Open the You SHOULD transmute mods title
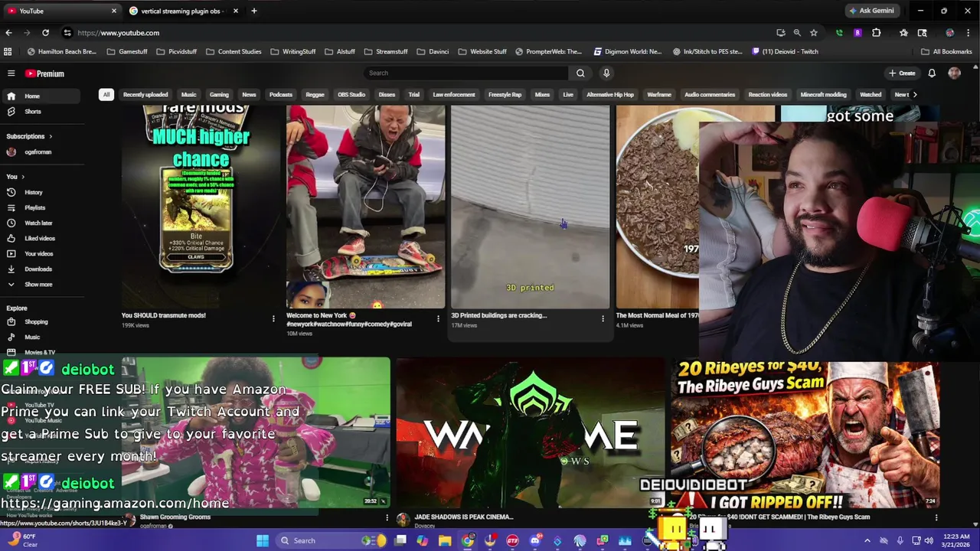This screenshot has width=980, height=551. pyautogui.click(x=163, y=315)
